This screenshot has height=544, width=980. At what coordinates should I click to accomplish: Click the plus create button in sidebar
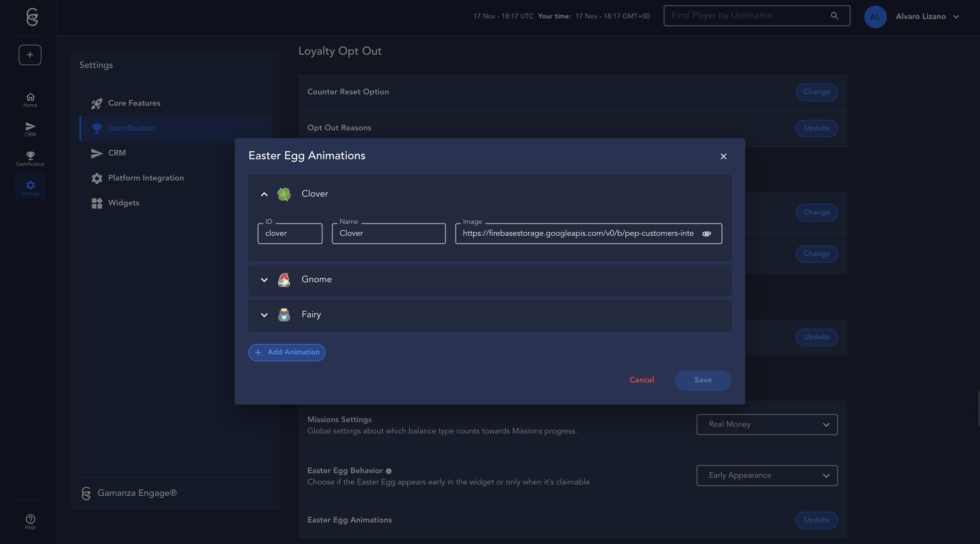[30, 55]
